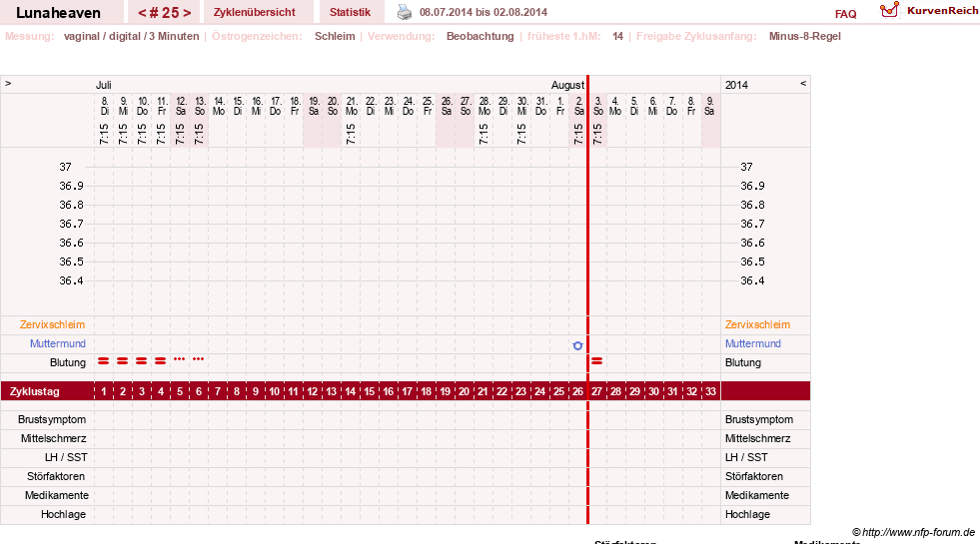Open the KurvenReich logo link
The width and height of the screenshot is (980, 544).
click(x=889, y=10)
